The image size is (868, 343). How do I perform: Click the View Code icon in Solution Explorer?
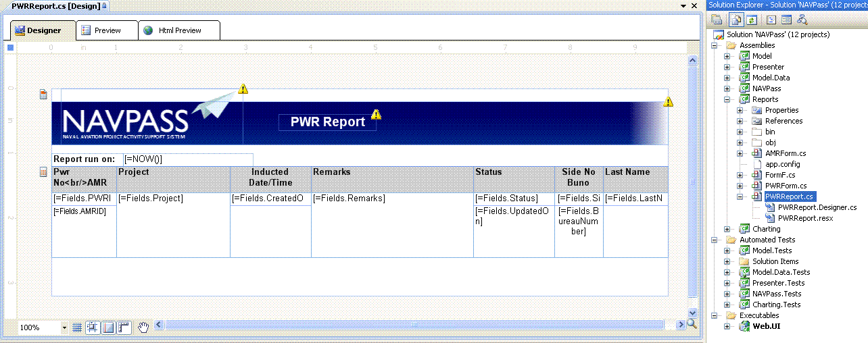[771, 19]
